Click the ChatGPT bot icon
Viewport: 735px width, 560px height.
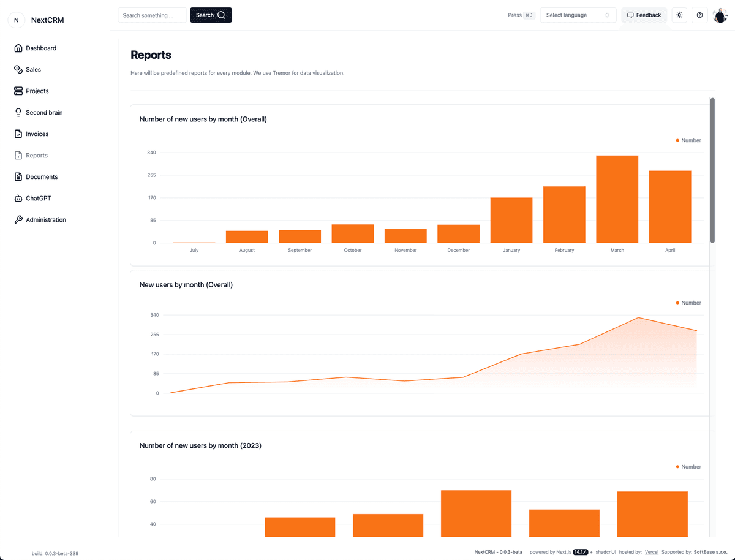tap(18, 199)
